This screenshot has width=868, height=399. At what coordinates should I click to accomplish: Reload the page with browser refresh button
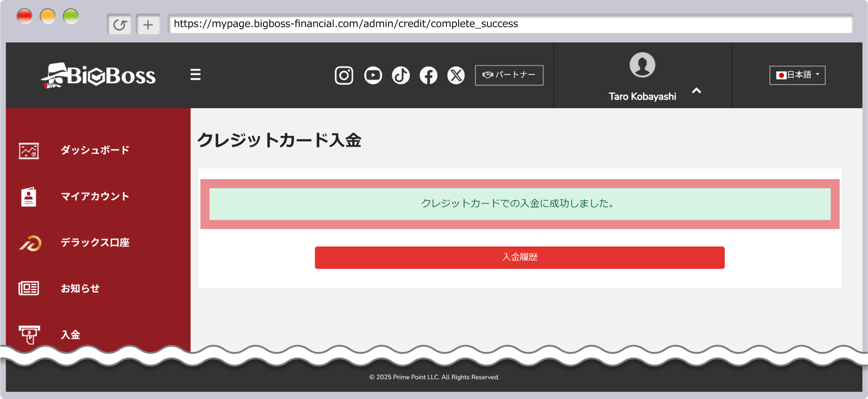click(120, 24)
